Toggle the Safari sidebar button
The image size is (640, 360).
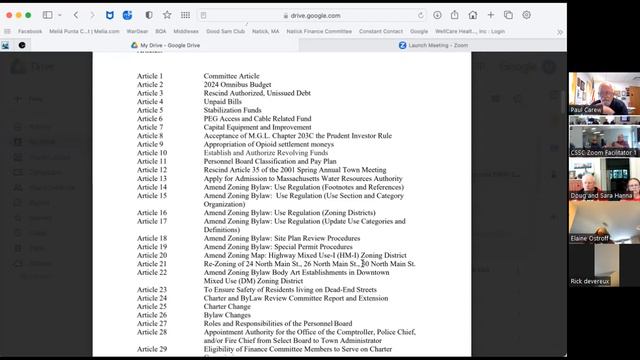point(47,15)
